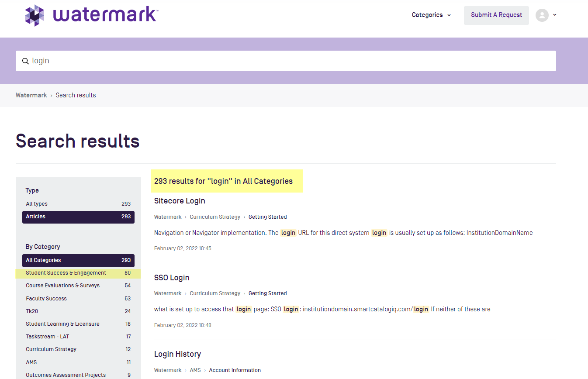Click the Search results breadcrumb text
This screenshot has width=588, height=379.
click(76, 95)
